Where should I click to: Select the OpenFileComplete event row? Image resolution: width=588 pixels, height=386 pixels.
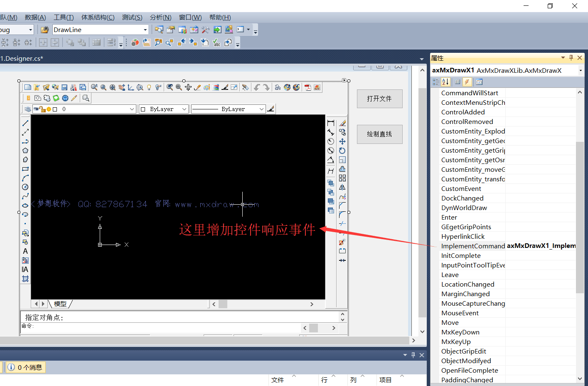(508, 370)
